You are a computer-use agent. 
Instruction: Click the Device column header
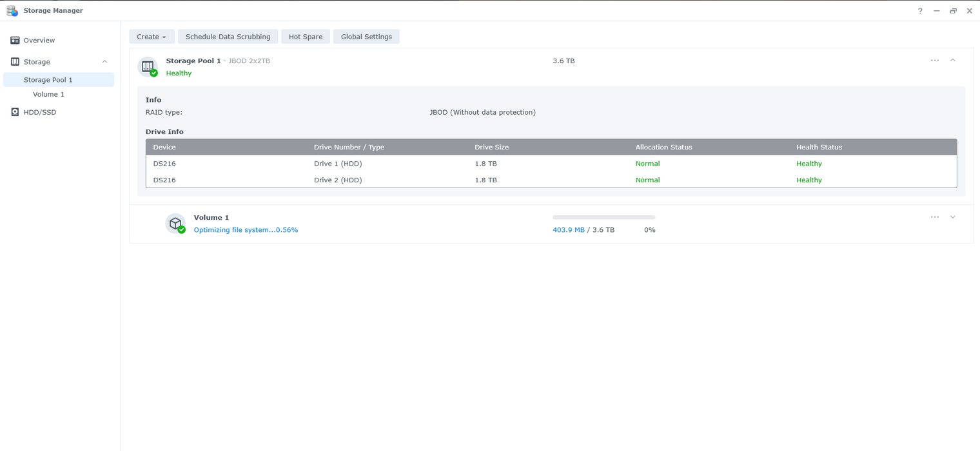[x=164, y=147]
